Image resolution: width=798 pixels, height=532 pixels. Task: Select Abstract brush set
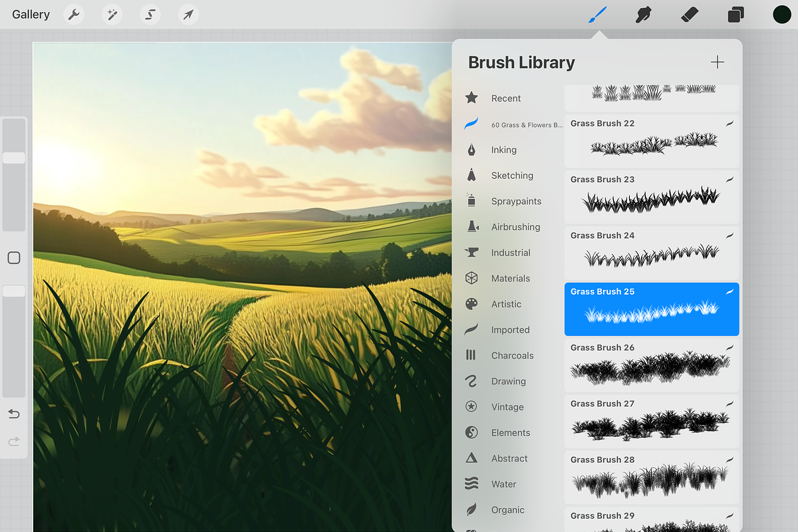[x=509, y=458]
